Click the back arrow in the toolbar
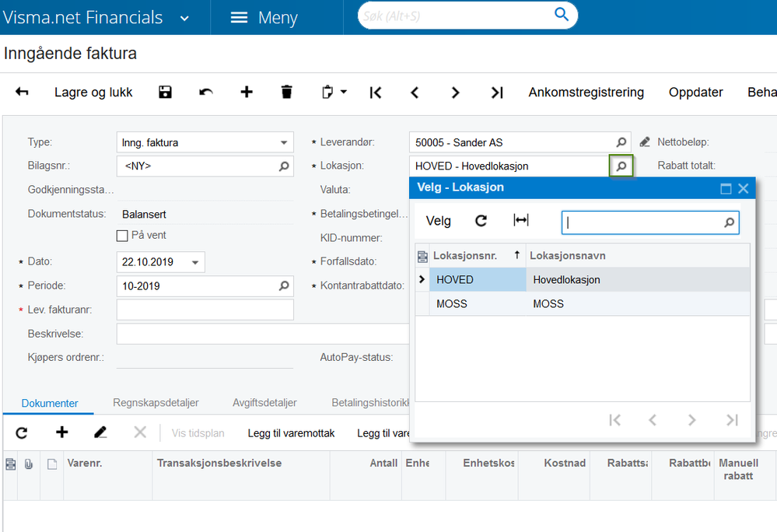Viewport: 777px width, 532px height. click(22, 92)
